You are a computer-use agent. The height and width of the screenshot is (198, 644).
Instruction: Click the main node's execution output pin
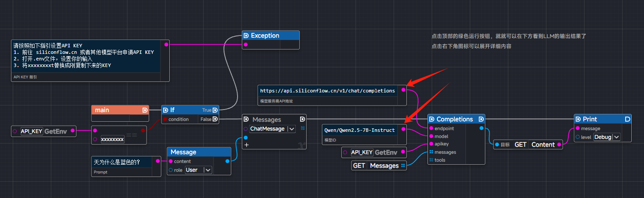tap(145, 110)
